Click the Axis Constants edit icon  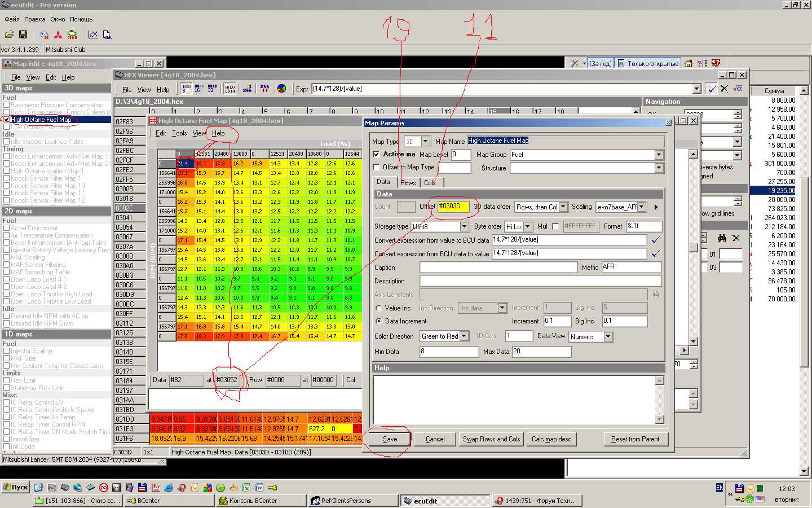pos(656,294)
